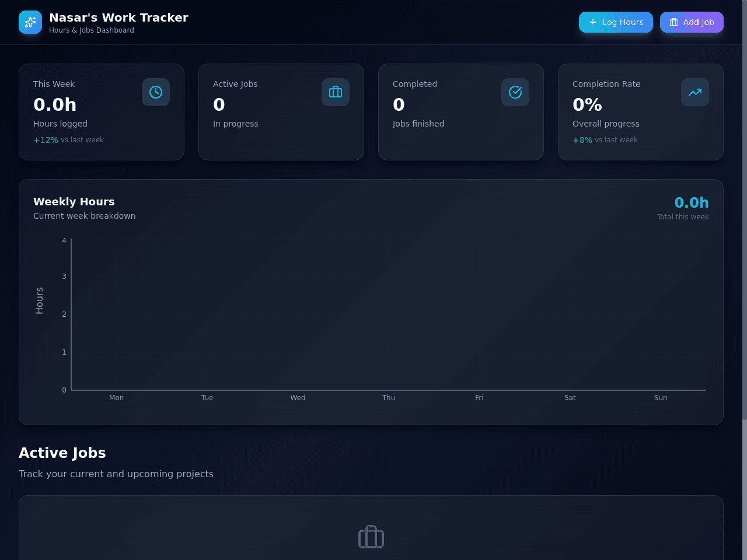Open the Log Hours dialog

click(616, 22)
